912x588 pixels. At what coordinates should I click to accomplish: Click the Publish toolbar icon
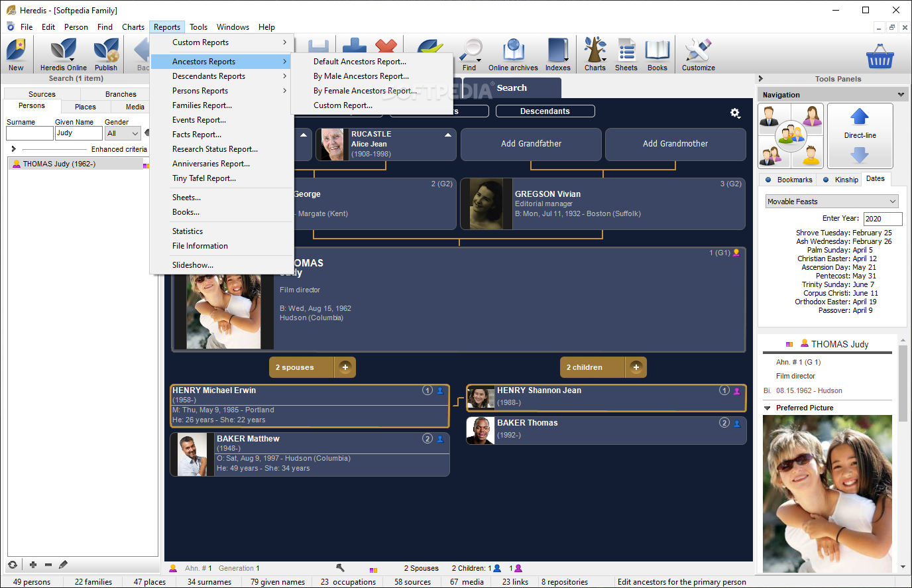coord(106,54)
